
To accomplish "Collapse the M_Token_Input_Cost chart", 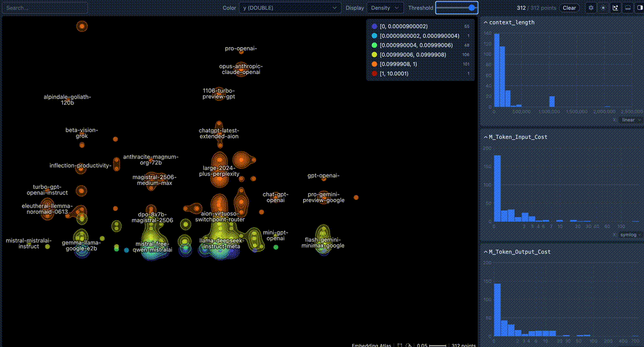I will pos(485,137).
